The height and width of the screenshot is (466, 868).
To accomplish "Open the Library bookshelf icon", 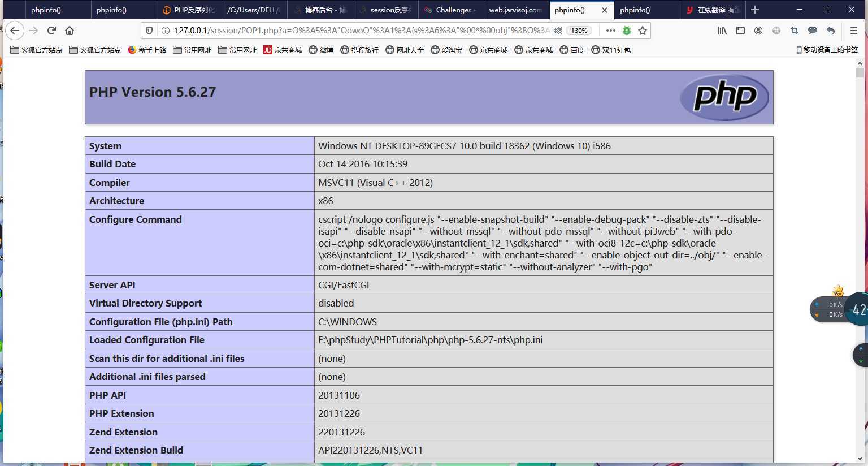I will pos(722,31).
